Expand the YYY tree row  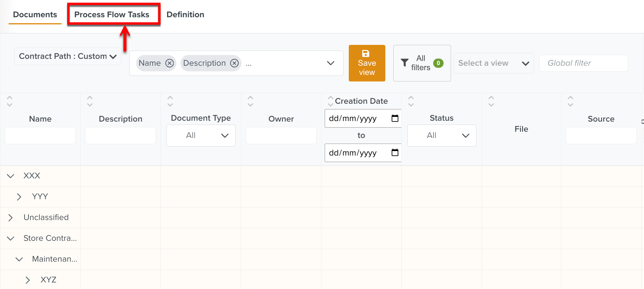[x=19, y=197]
